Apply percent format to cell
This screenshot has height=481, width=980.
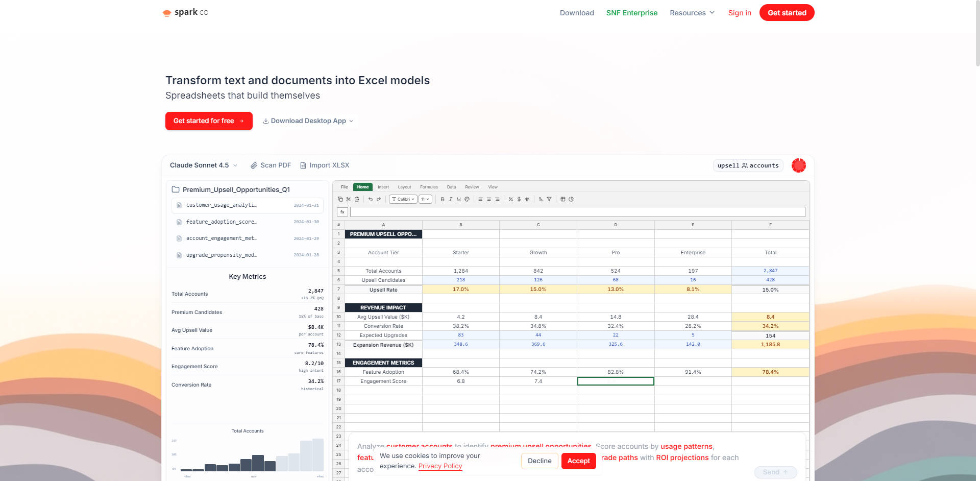point(511,199)
